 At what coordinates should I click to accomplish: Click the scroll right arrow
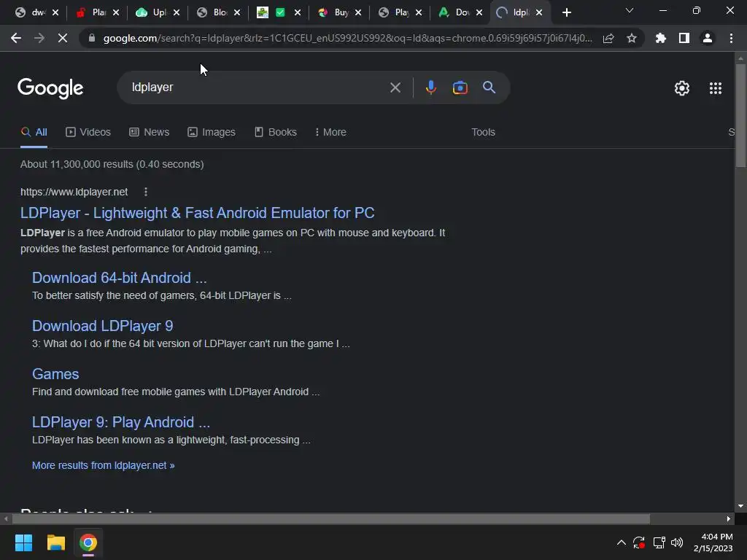729,518
